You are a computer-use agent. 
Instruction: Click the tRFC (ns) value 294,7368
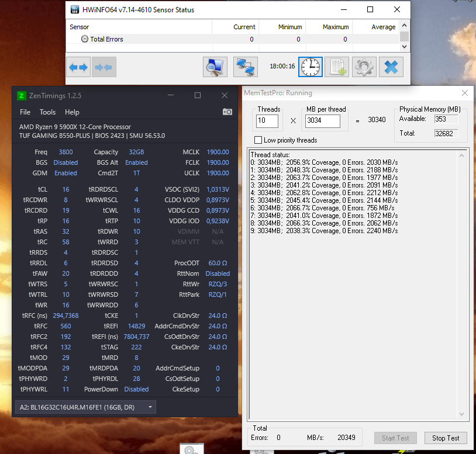pyautogui.click(x=65, y=316)
